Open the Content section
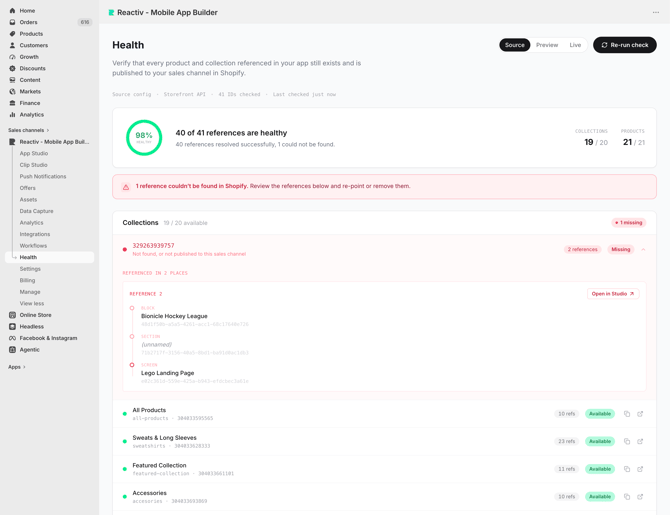The width and height of the screenshot is (670, 515). (x=30, y=80)
